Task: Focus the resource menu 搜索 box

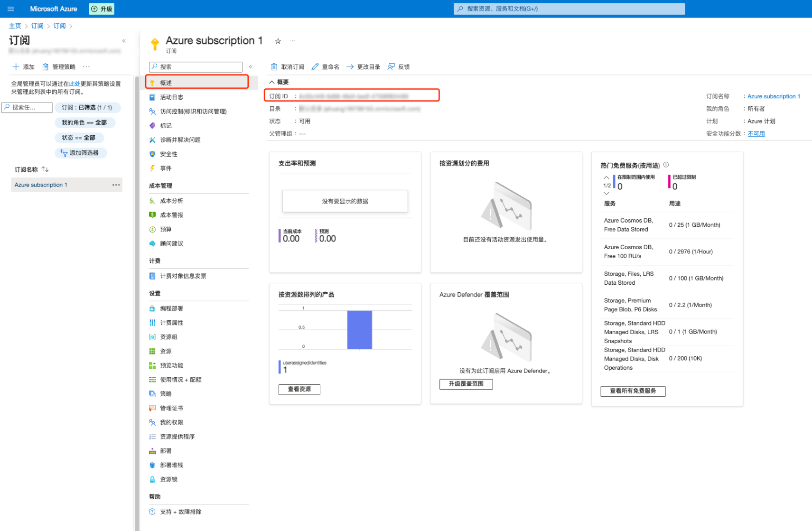Action: (196, 67)
